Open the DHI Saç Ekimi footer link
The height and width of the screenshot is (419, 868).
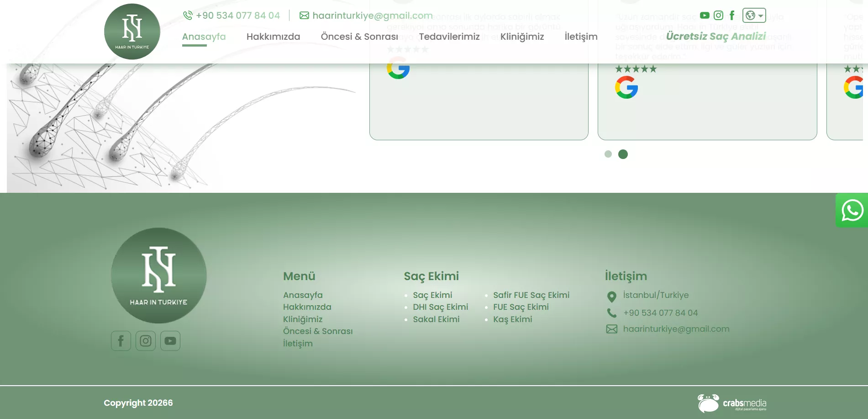tap(440, 307)
